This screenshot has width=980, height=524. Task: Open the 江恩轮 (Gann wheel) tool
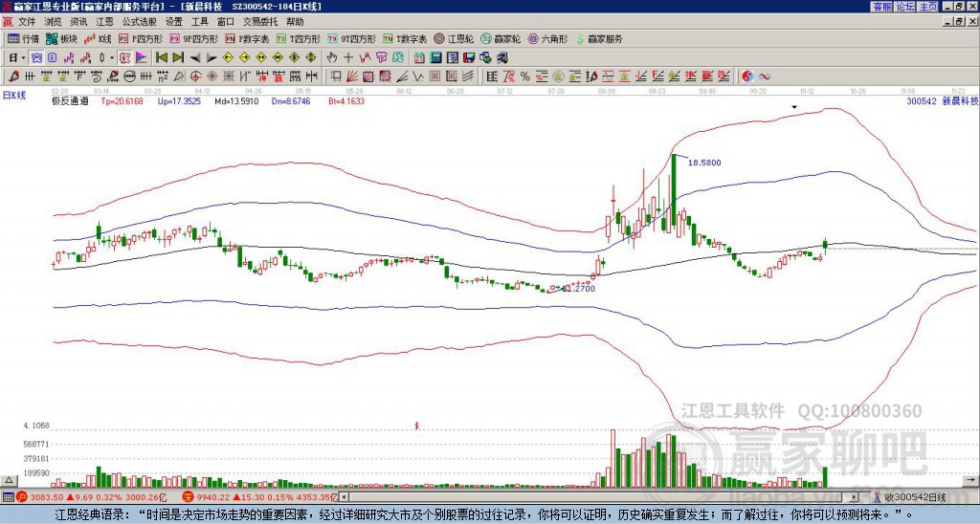click(x=454, y=38)
